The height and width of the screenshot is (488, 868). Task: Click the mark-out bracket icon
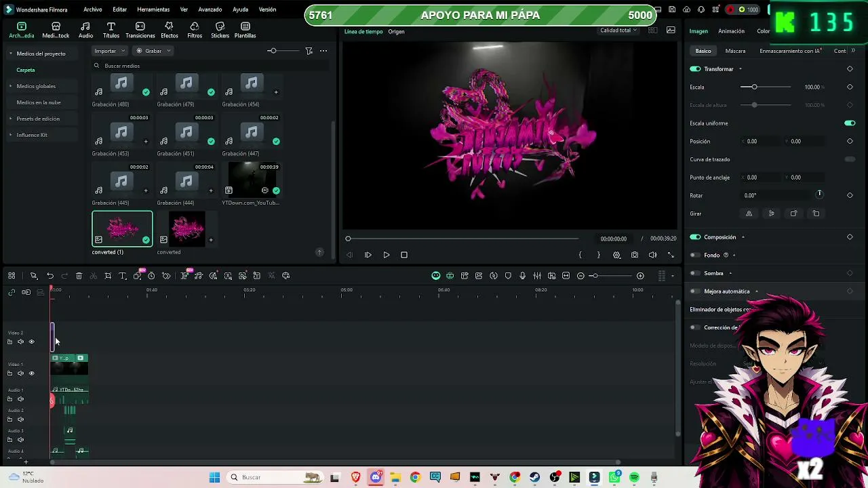click(598, 255)
